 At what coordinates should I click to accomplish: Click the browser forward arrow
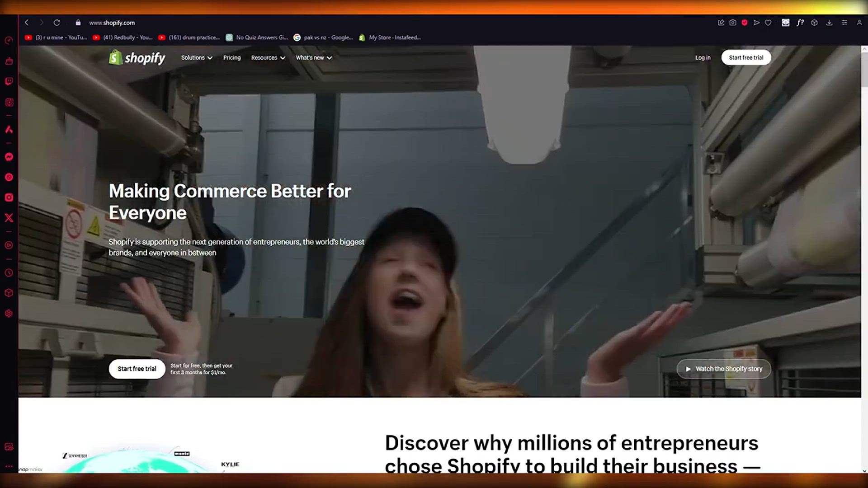(x=42, y=23)
